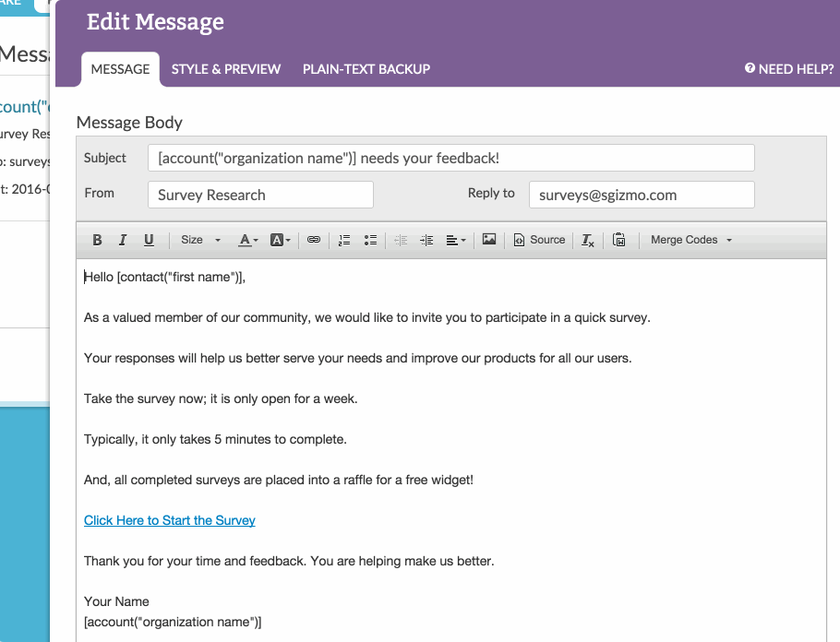Open the font Size dropdown
This screenshot has width=840, height=642.
tap(200, 240)
